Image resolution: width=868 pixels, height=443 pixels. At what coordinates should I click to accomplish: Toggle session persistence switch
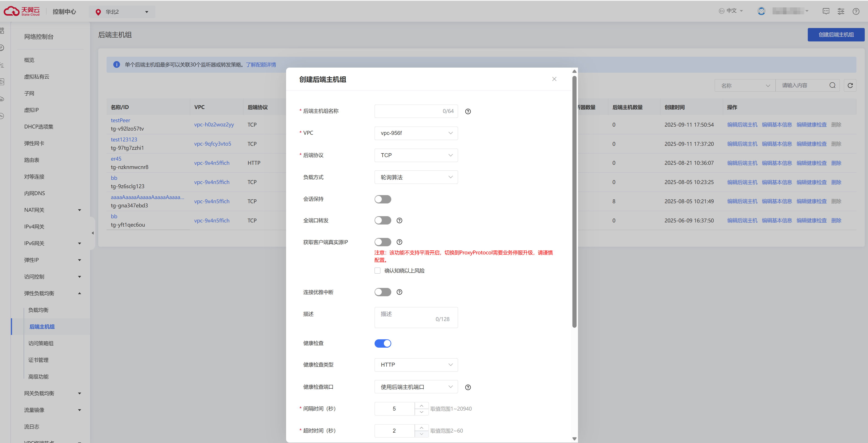[382, 199]
